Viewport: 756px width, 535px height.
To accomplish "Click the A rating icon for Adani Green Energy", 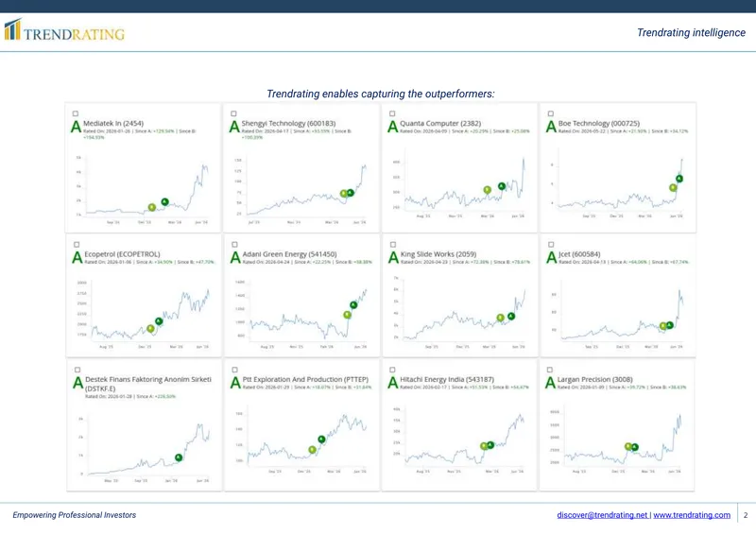I will pos(235,258).
